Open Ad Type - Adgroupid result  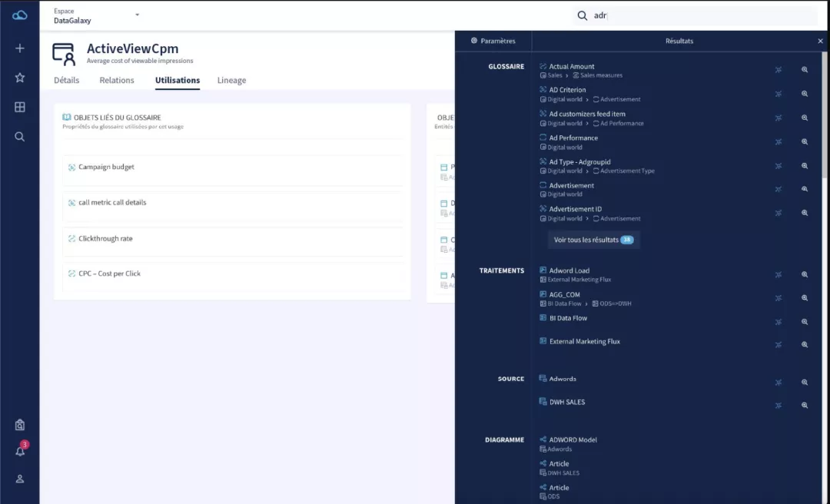[x=579, y=162]
